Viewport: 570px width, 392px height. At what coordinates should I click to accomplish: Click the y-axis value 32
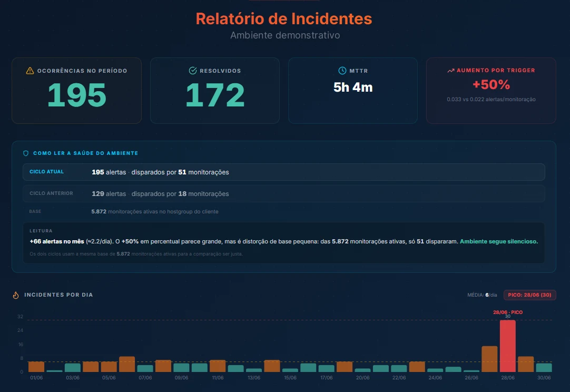[21, 317]
